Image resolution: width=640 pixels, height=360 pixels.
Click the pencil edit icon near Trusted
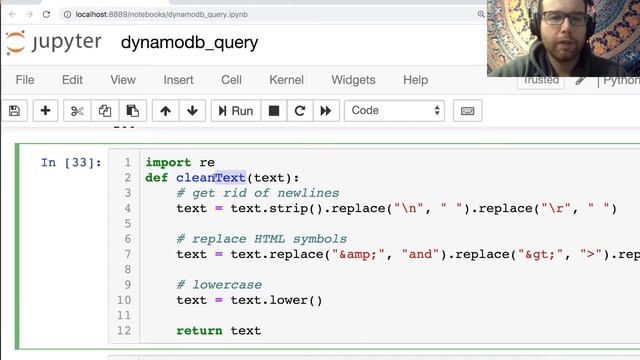pyautogui.click(x=580, y=81)
